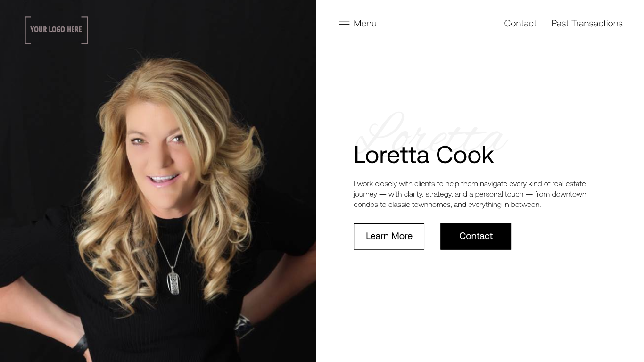Select the Loretta Cook heading

click(424, 155)
